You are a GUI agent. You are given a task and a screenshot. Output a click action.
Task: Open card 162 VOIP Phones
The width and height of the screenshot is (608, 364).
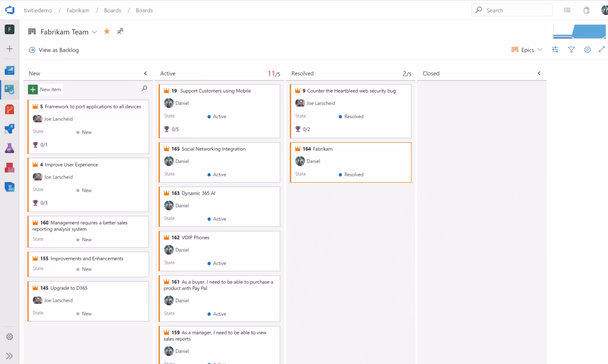coord(195,237)
